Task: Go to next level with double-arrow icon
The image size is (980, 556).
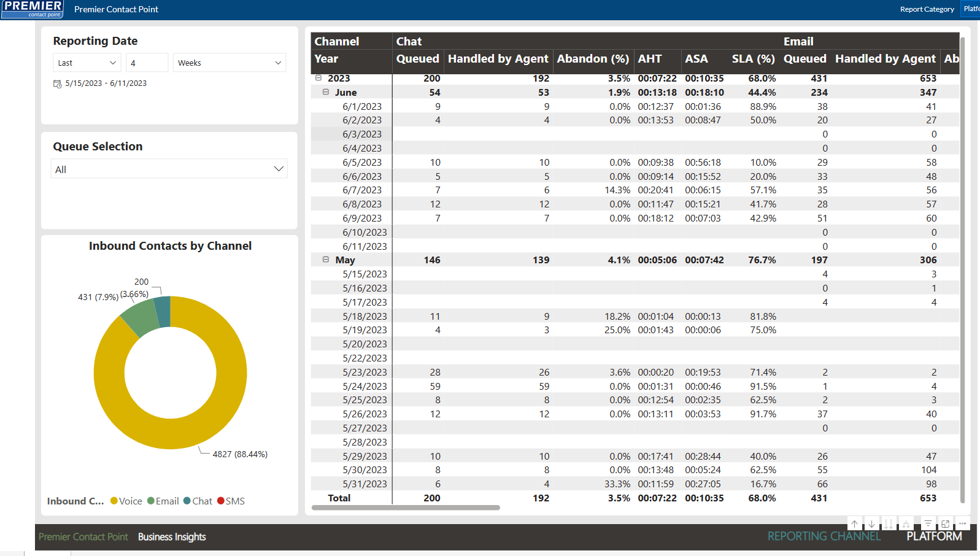Action: point(889,524)
